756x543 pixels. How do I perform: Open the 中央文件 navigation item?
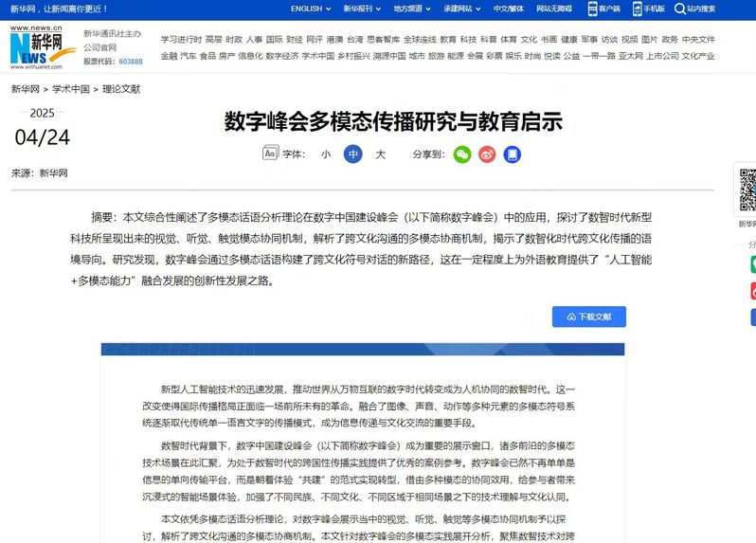698,40
